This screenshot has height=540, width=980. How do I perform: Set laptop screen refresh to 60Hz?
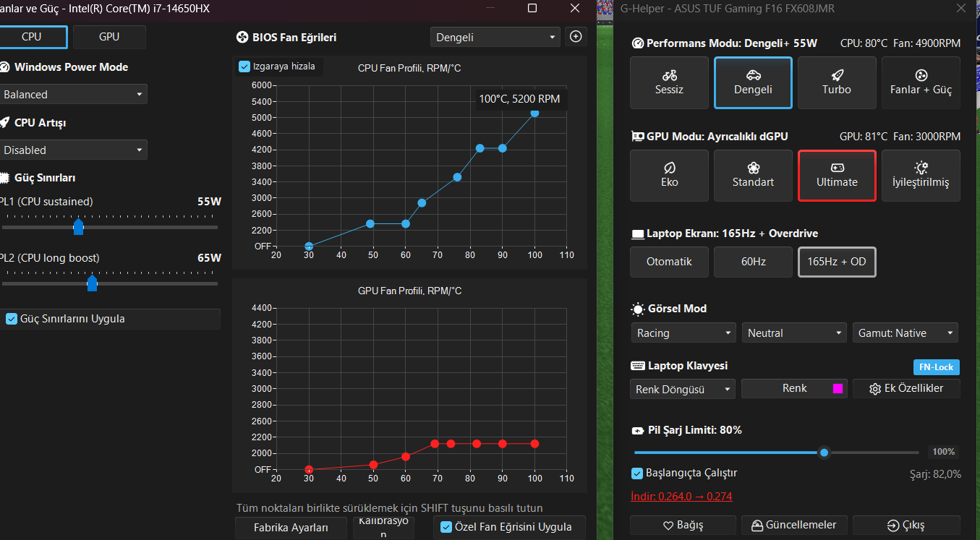(x=753, y=262)
